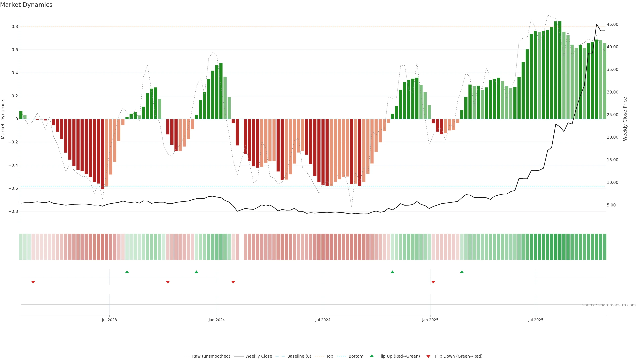Click the Jul 2025 x-axis label

point(535,320)
